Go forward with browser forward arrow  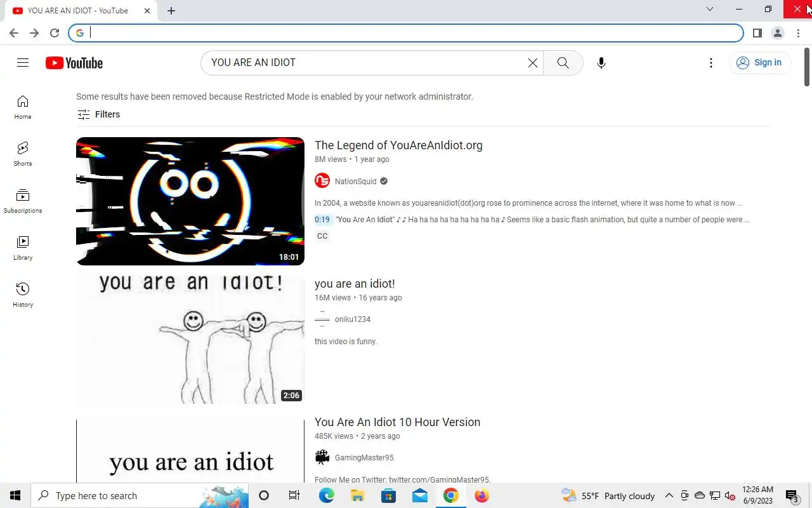(34, 33)
